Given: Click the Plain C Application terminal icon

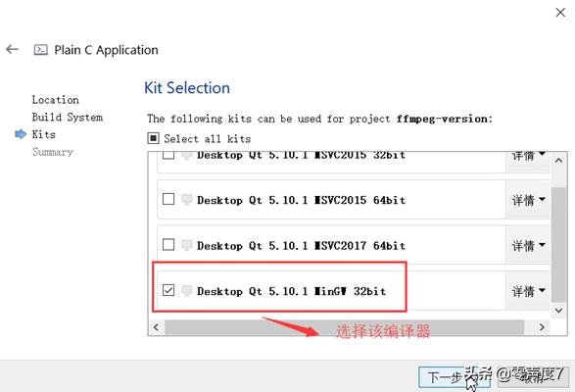Looking at the screenshot, I should coord(41,50).
